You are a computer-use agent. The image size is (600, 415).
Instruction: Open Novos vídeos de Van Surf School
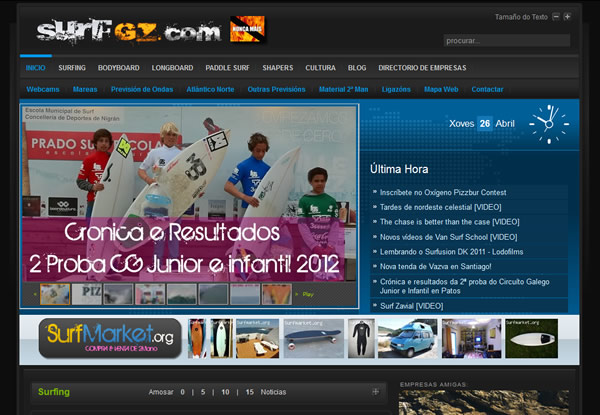(448, 237)
